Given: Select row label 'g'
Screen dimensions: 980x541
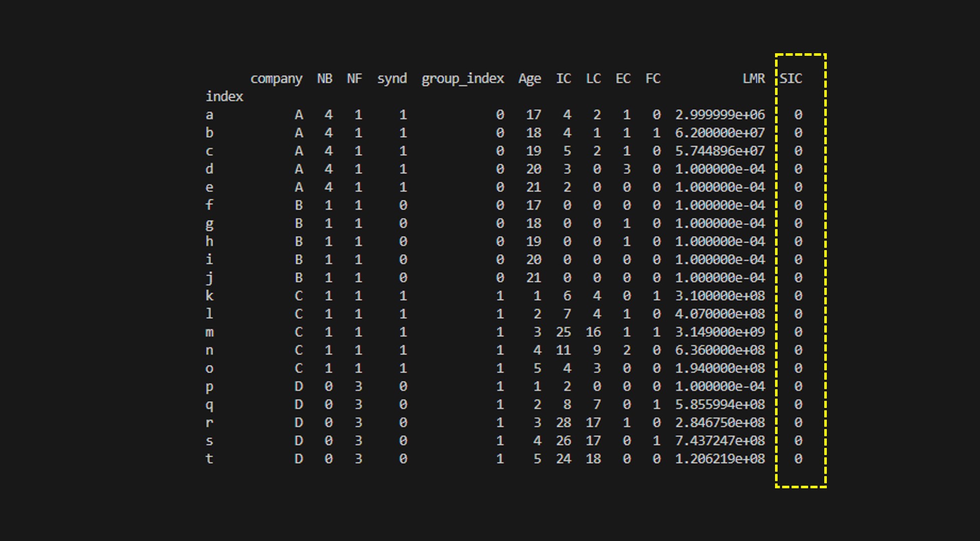Looking at the screenshot, I should 209,224.
